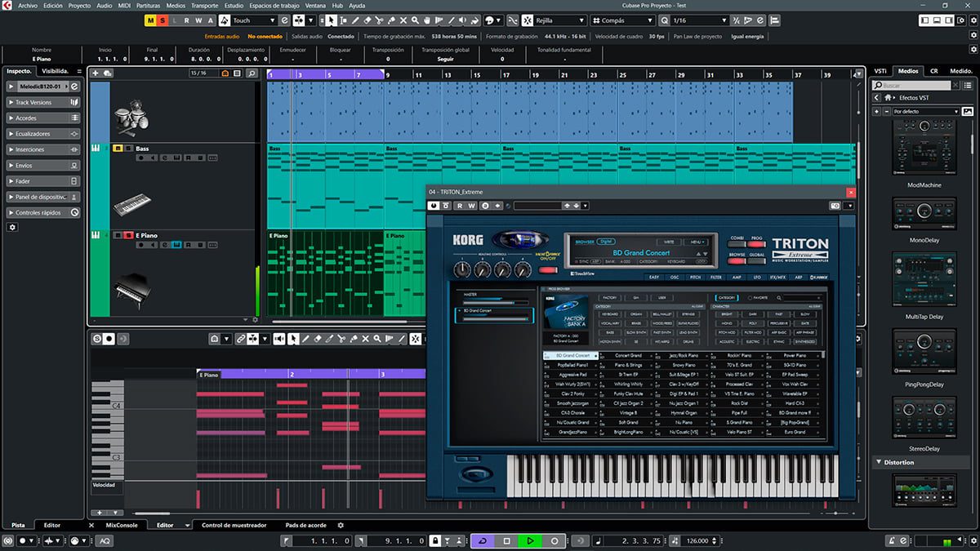
Task: Go back in the media browser
Action: (877, 98)
